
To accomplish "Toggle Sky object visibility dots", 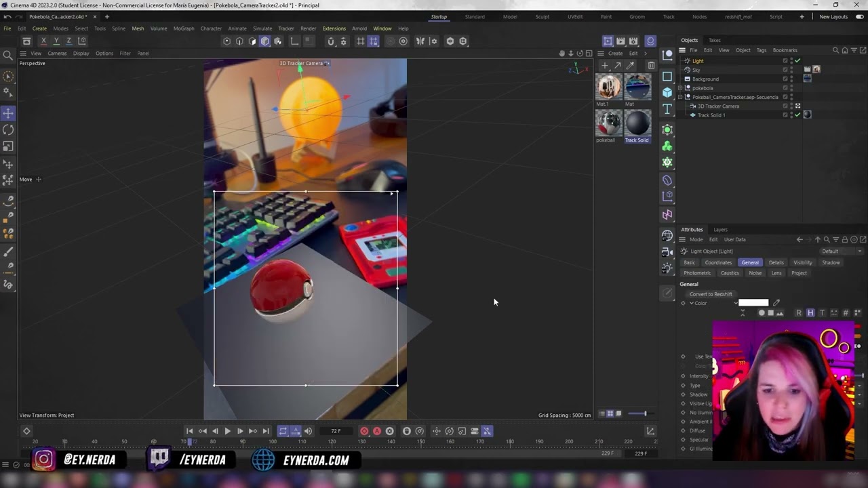I will pyautogui.click(x=791, y=70).
